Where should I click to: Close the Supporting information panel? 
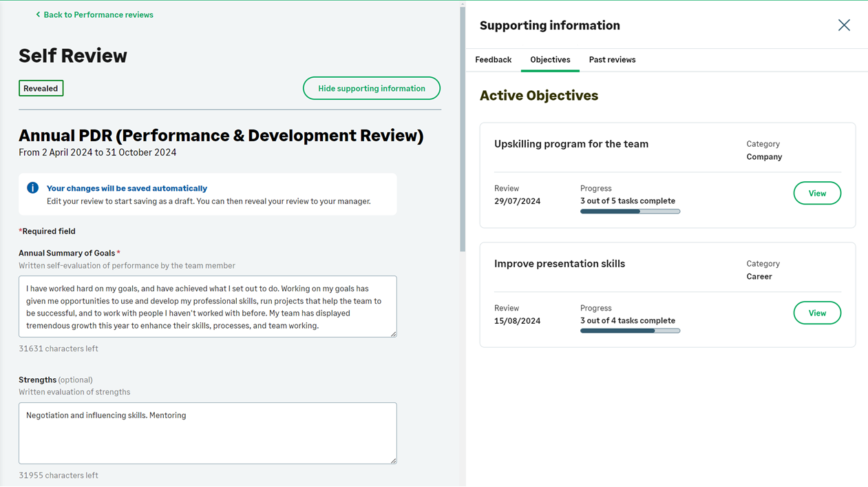844,25
